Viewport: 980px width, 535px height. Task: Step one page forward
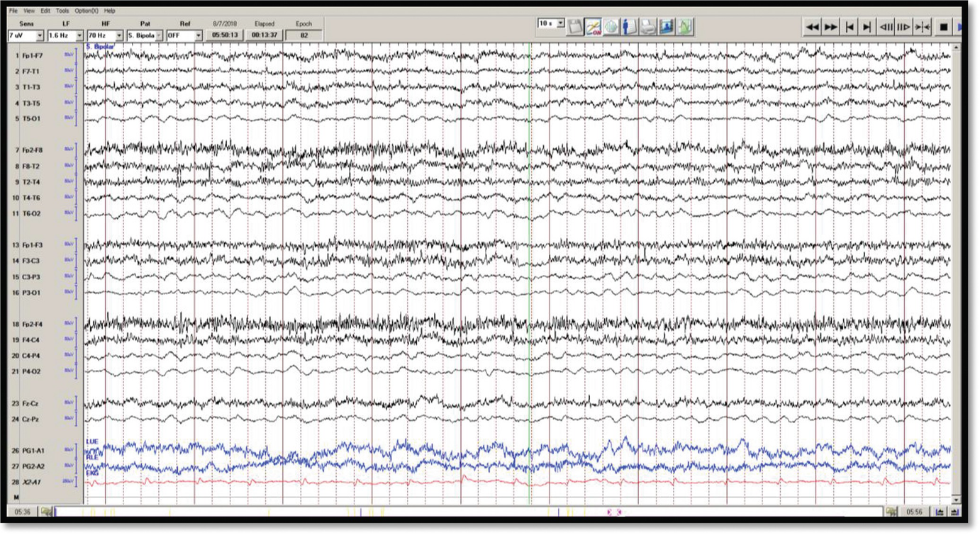point(903,27)
